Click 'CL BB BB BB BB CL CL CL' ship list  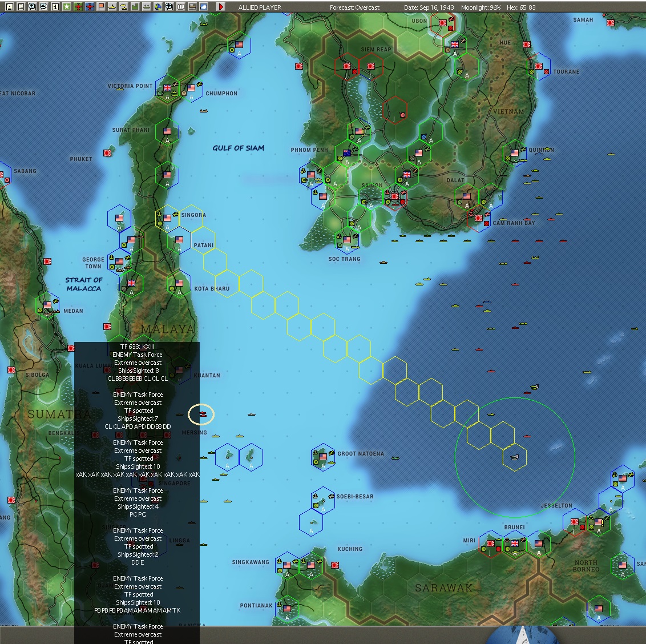pos(138,379)
